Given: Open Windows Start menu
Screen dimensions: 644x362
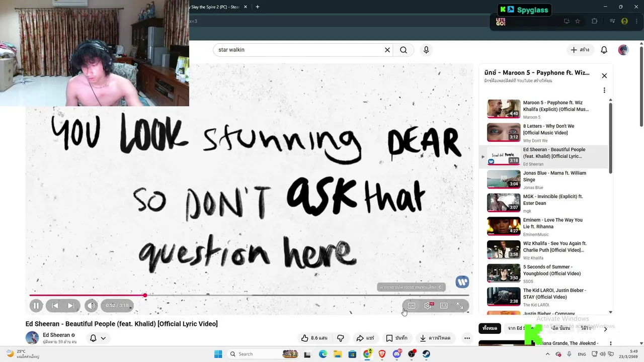Looking at the screenshot, I should 218,354.
